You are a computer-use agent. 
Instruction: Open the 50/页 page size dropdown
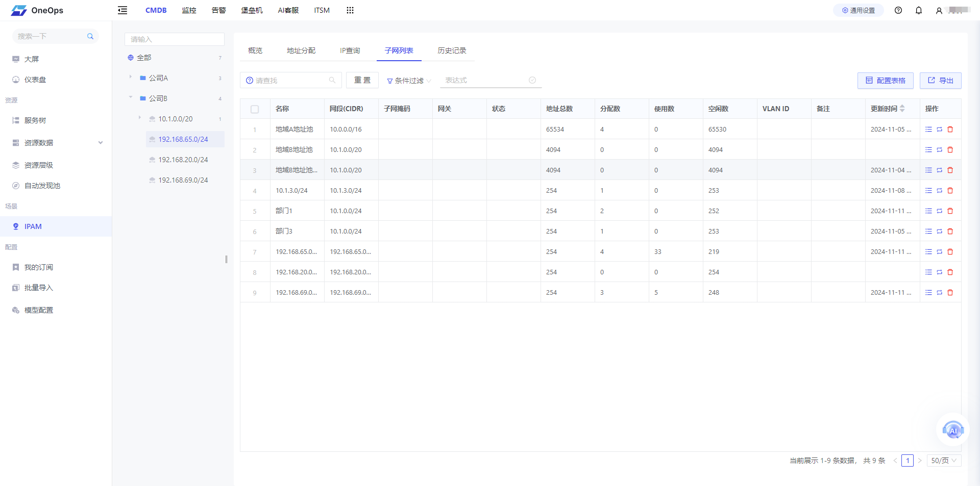[x=944, y=461]
